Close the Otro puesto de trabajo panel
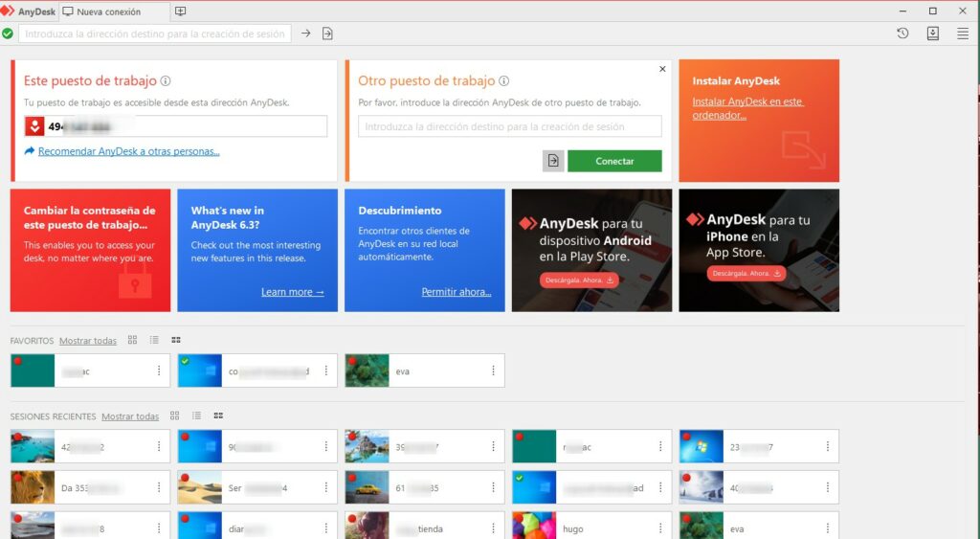The height and width of the screenshot is (539, 980). click(662, 69)
